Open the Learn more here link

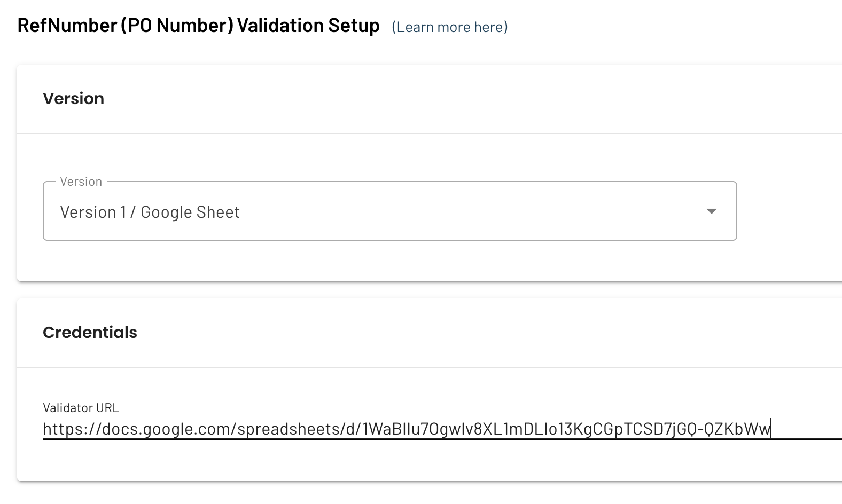(449, 27)
